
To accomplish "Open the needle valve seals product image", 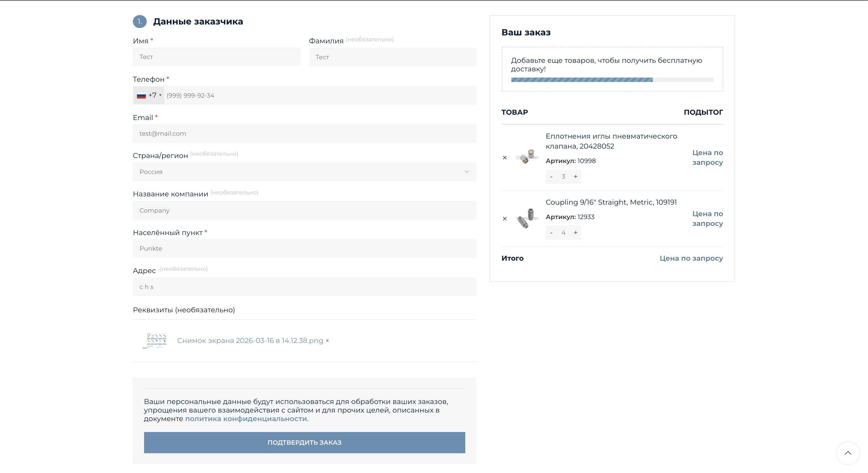I will (526, 157).
